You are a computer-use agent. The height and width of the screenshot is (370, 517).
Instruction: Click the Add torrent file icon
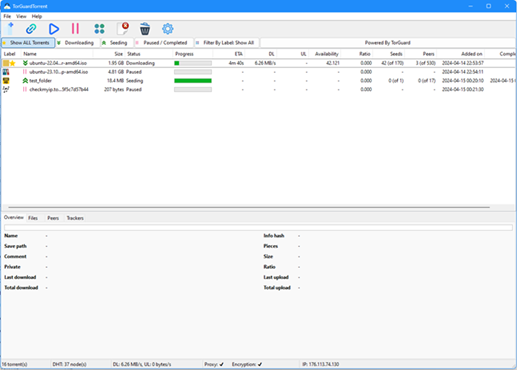point(10,29)
